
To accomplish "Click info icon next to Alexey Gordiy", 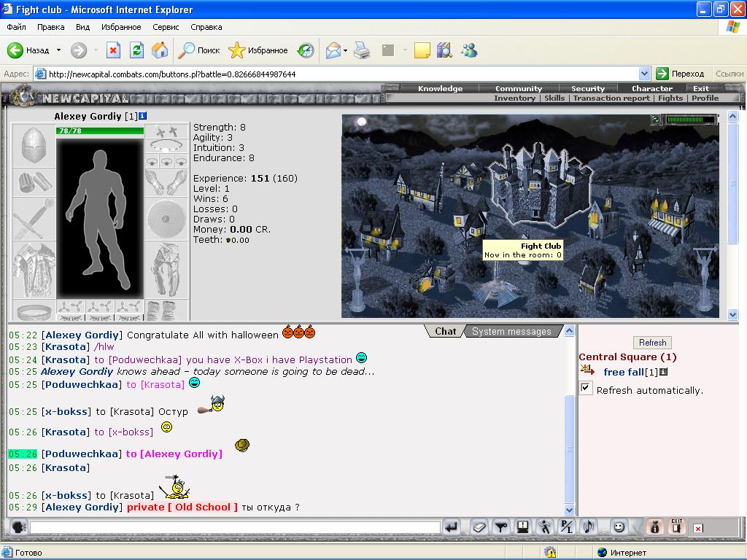I will tap(143, 116).
